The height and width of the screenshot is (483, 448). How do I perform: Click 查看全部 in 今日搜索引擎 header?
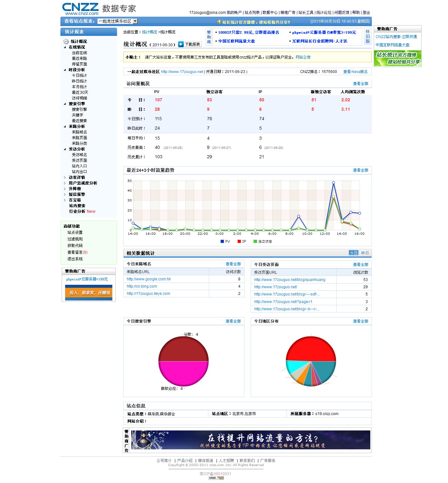[233, 321]
